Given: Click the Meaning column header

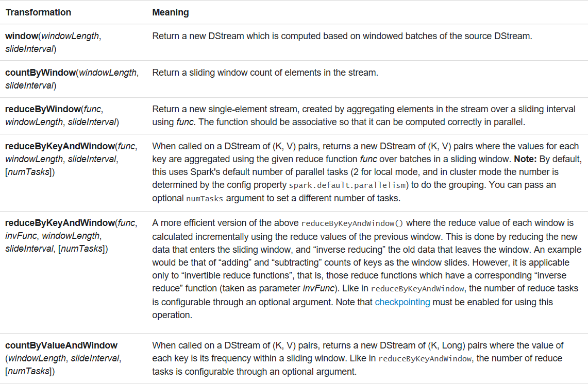Looking at the screenshot, I should [171, 12].
